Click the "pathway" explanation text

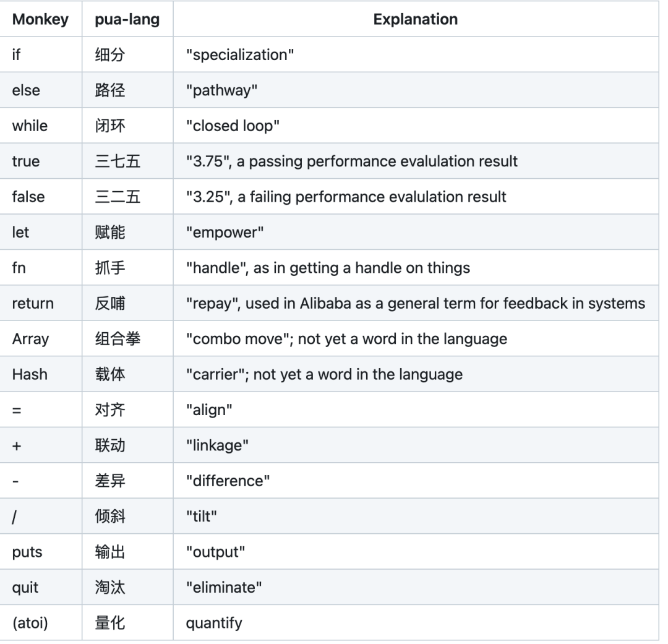221,91
